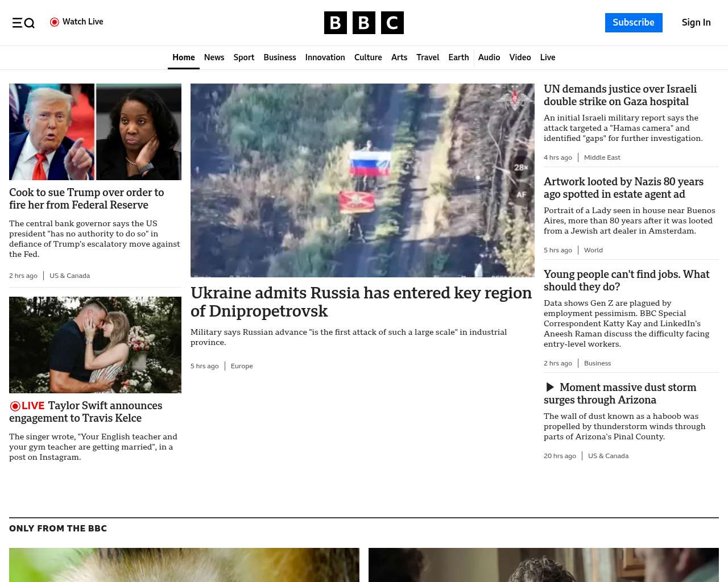This screenshot has height=582, width=728.
Task: Click the BBC logo
Action: pyautogui.click(x=364, y=23)
